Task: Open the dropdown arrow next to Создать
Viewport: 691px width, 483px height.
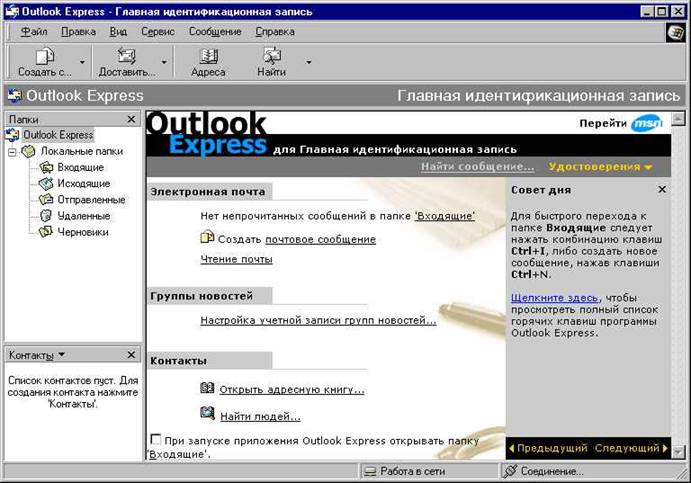Action: pyautogui.click(x=82, y=62)
